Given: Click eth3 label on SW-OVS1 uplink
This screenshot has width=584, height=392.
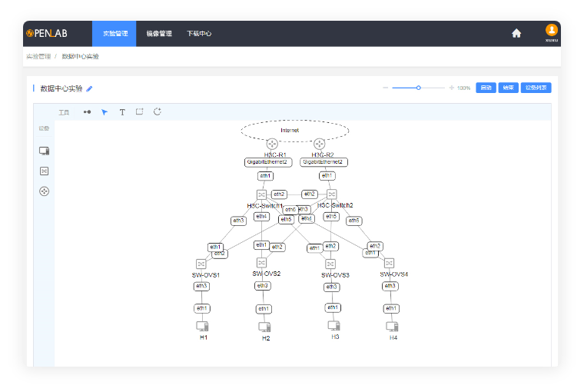Looking at the screenshot, I should click(x=238, y=221).
